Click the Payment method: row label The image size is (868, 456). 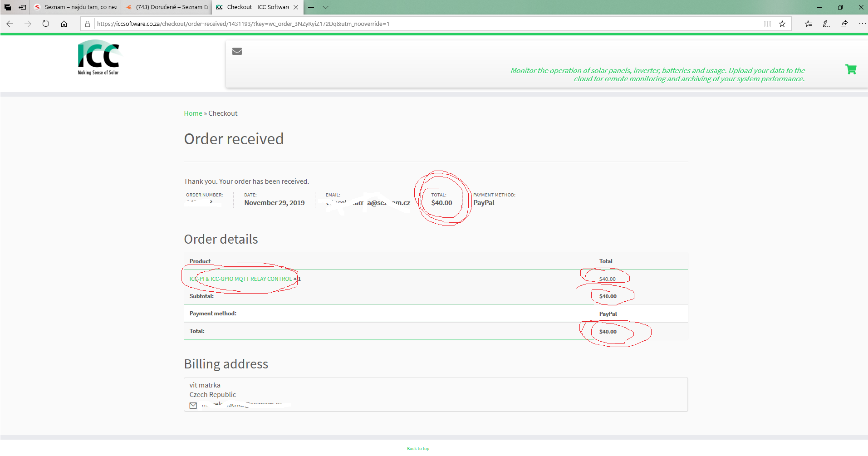tap(213, 314)
